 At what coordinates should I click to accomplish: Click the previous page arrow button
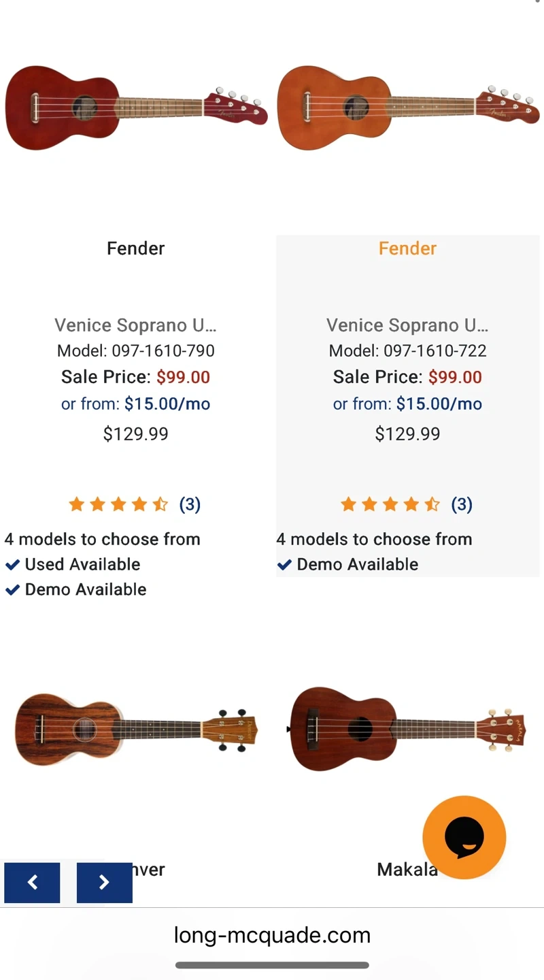pyautogui.click(x=32, y=883)
